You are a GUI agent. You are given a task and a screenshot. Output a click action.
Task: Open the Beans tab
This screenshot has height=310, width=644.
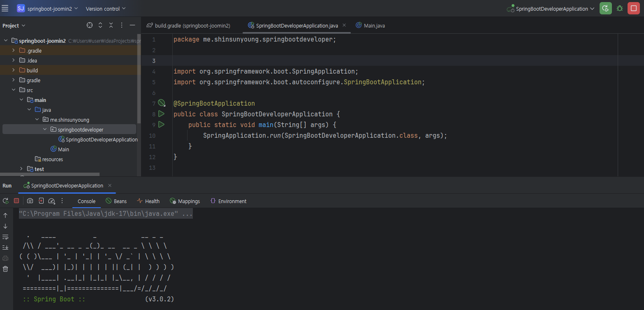(116, 201)
